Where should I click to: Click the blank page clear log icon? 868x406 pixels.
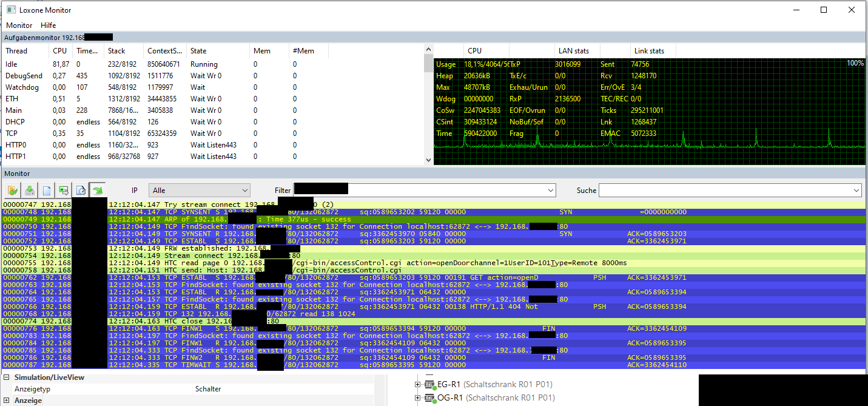46,191
